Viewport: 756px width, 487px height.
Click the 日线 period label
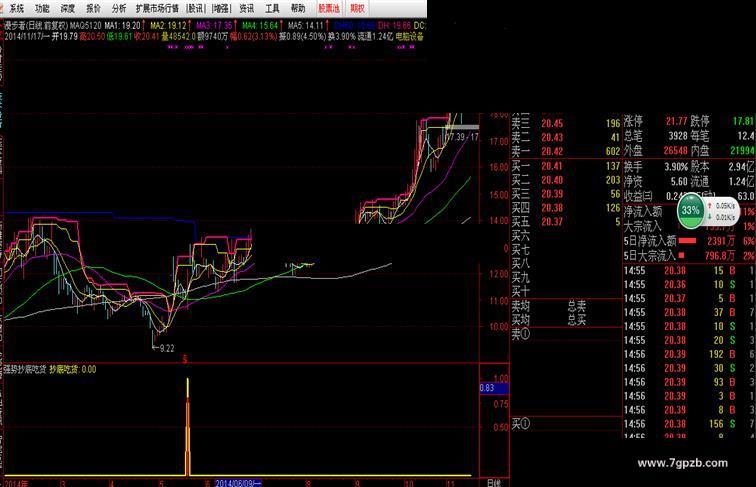point(494,483)
